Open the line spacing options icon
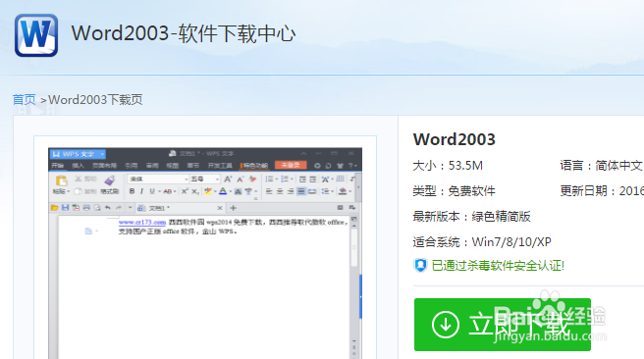Screen dimensions: 644x359 click(x=325, y=191)
